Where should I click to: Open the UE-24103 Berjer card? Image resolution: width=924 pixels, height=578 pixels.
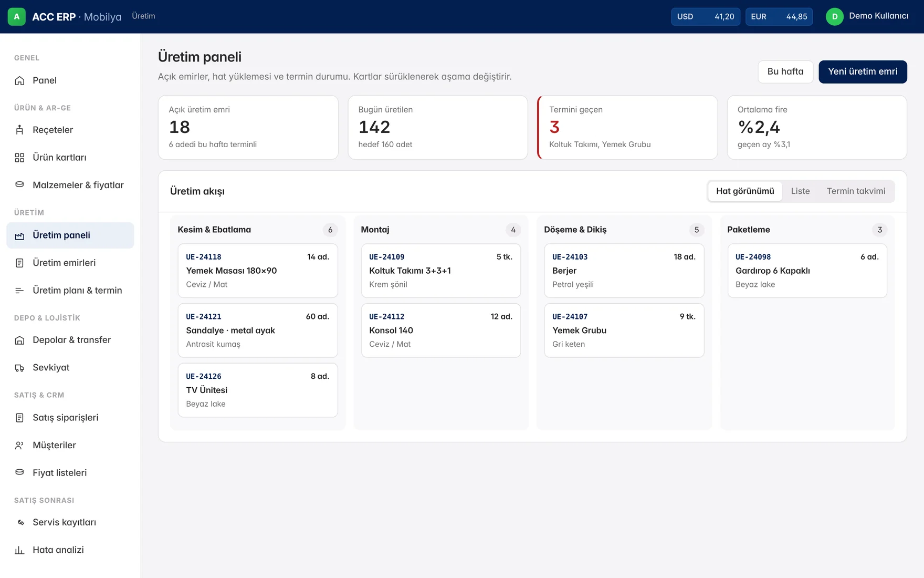point(624,271)
